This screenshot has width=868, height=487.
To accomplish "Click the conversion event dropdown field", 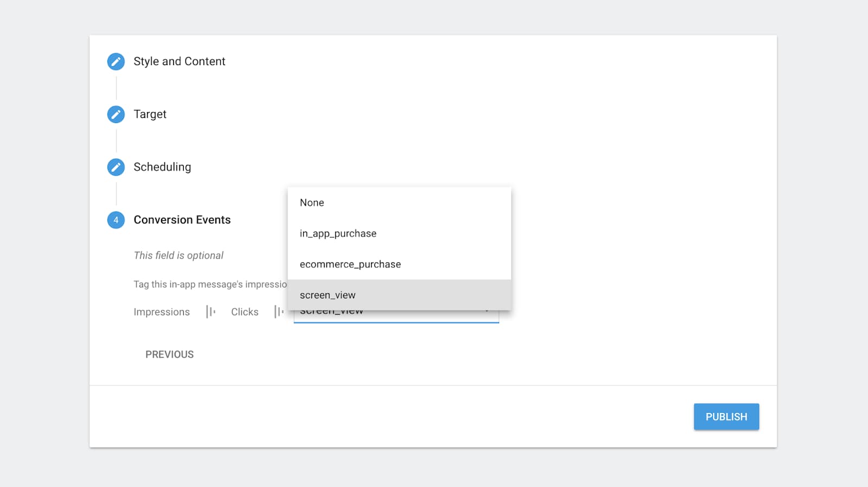I will pos(396,316).
